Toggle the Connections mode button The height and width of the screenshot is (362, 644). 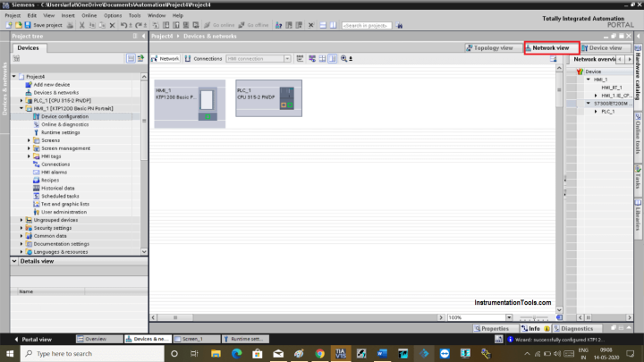[202, 58]
